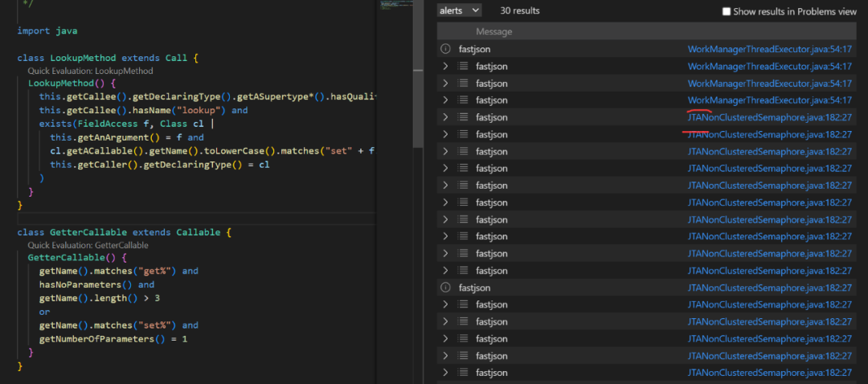This screenshot has height=384, width=868.
Task: Click the info icon on the lower fastjson alert row
Action: point(445,288)
